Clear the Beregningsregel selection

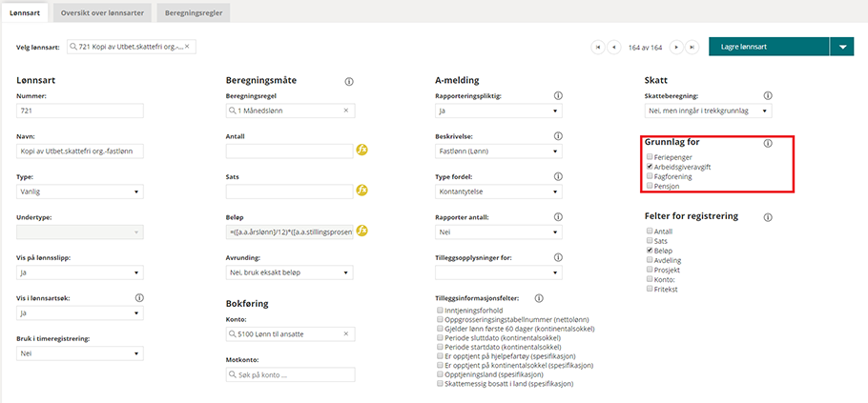[x=346, y=111]
